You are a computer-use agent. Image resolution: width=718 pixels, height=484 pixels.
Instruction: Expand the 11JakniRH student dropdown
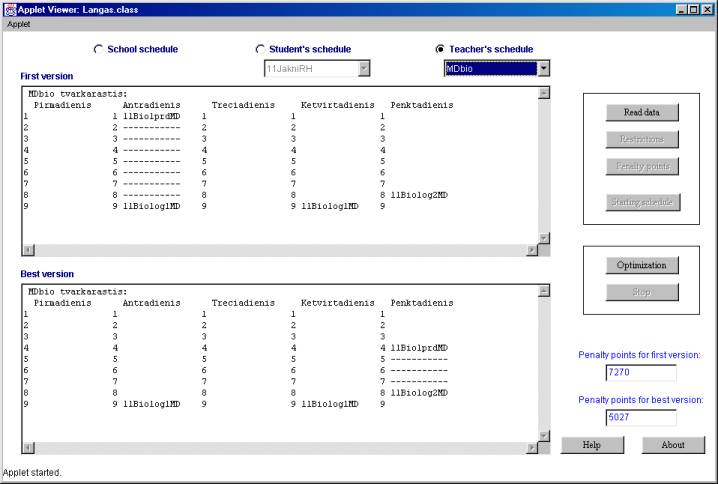[x=364, y=68]
